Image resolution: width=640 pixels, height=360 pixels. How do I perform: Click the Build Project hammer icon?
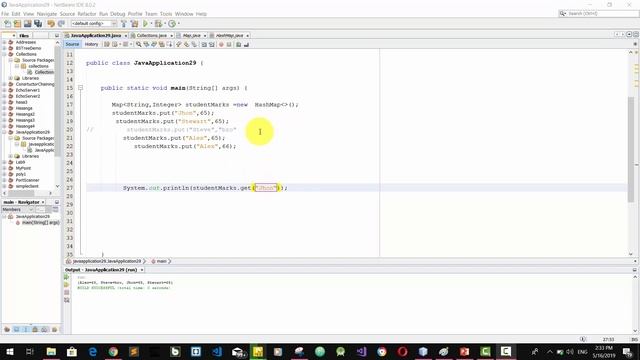[x=124, y=24]
